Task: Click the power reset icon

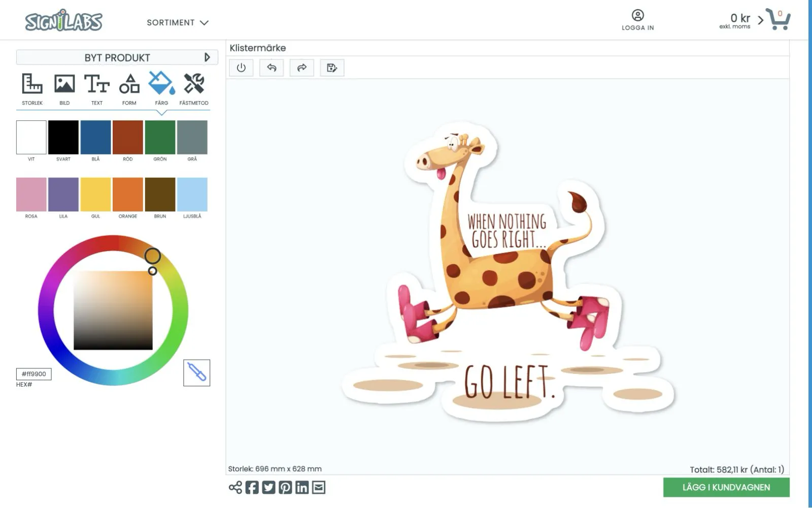Action: pyautogui.click(x=241, y=68)
